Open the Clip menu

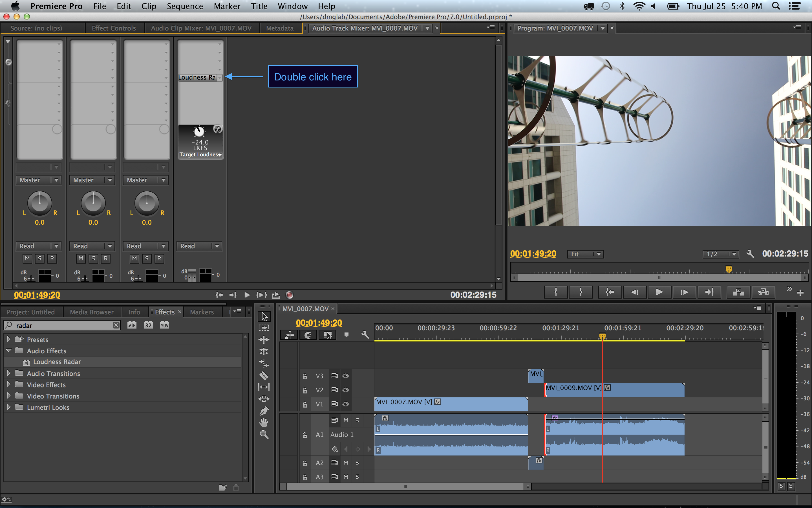149,6
